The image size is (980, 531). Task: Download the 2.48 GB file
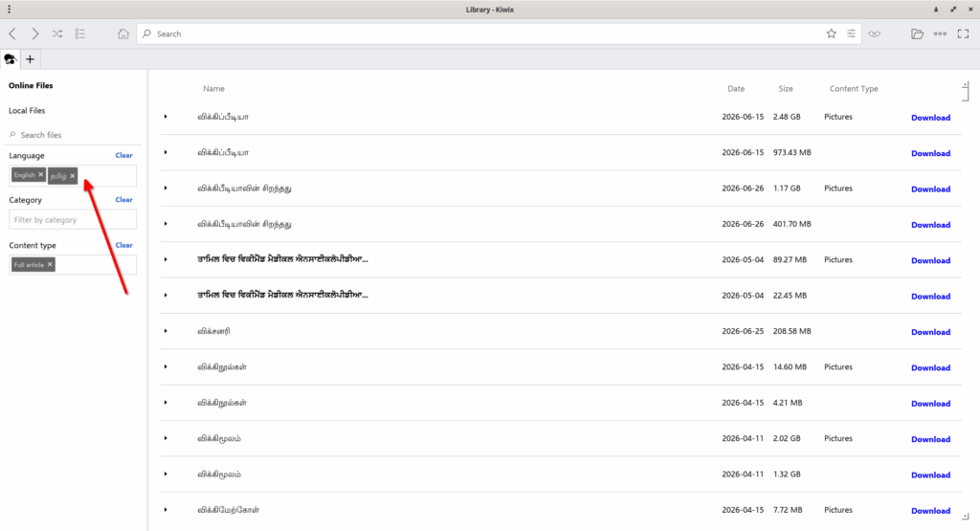click(x=930, y=118)
